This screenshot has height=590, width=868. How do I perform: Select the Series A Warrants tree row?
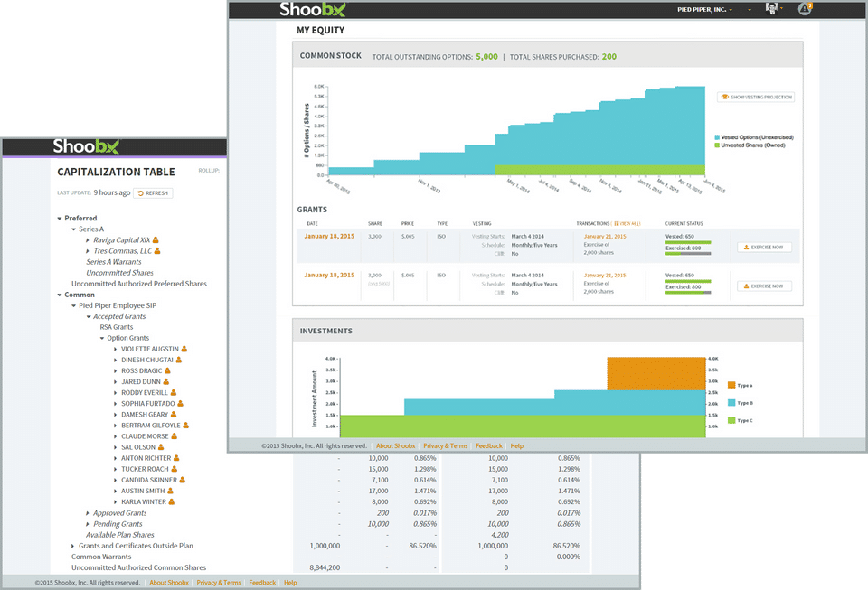(x=114, y=262)
